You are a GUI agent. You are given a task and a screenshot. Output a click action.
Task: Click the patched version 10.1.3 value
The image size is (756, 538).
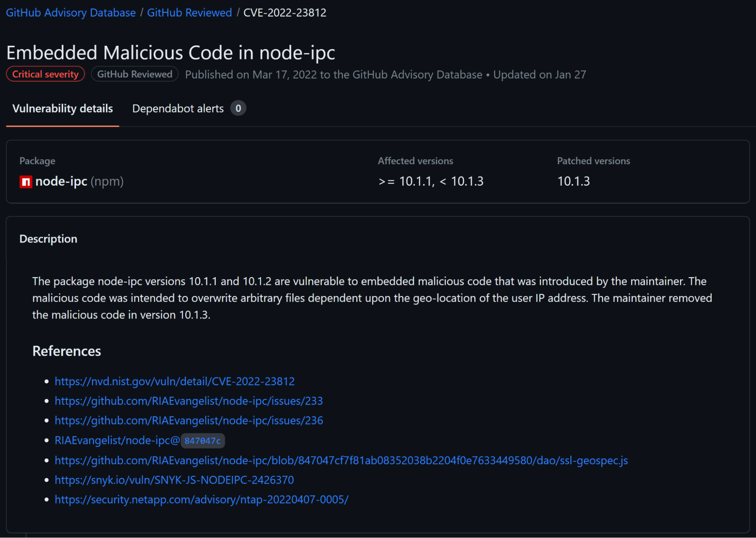(x=573, y=181)
